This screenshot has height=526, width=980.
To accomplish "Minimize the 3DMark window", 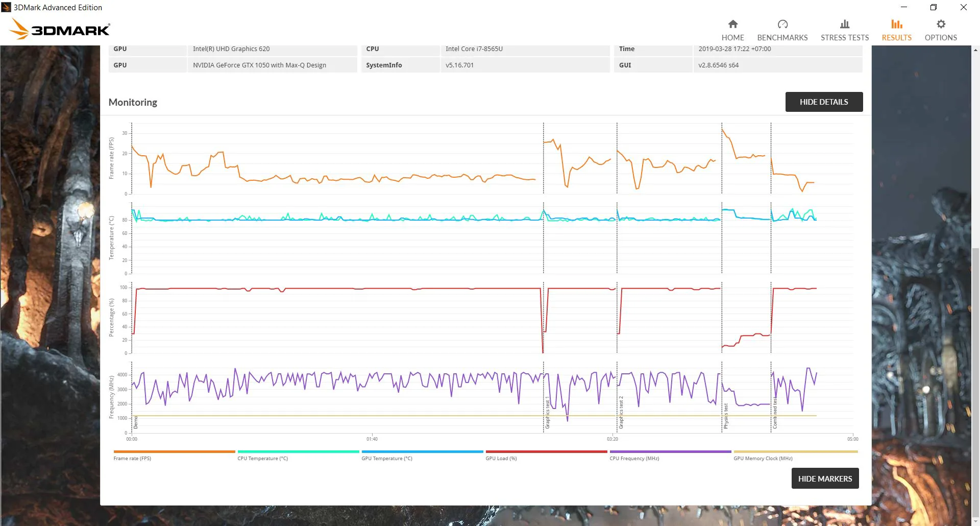I will 904,7.
